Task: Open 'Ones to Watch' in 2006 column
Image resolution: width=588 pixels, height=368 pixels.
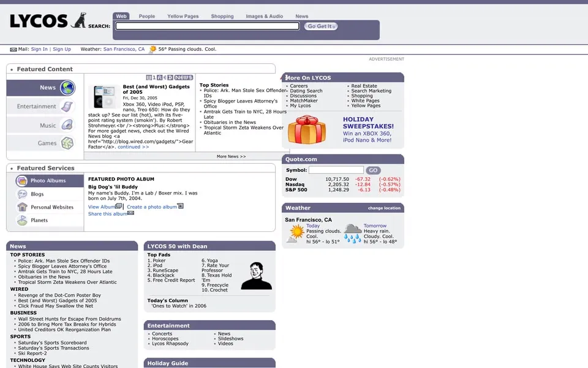Action: tap(179, 305)
